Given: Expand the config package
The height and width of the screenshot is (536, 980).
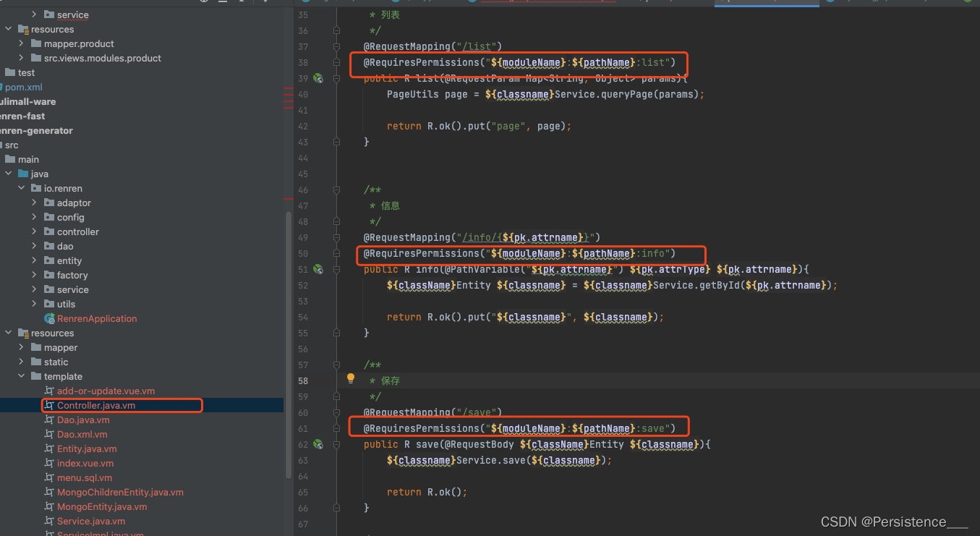Looking at the screenshot, I should (x=35, y=217).
